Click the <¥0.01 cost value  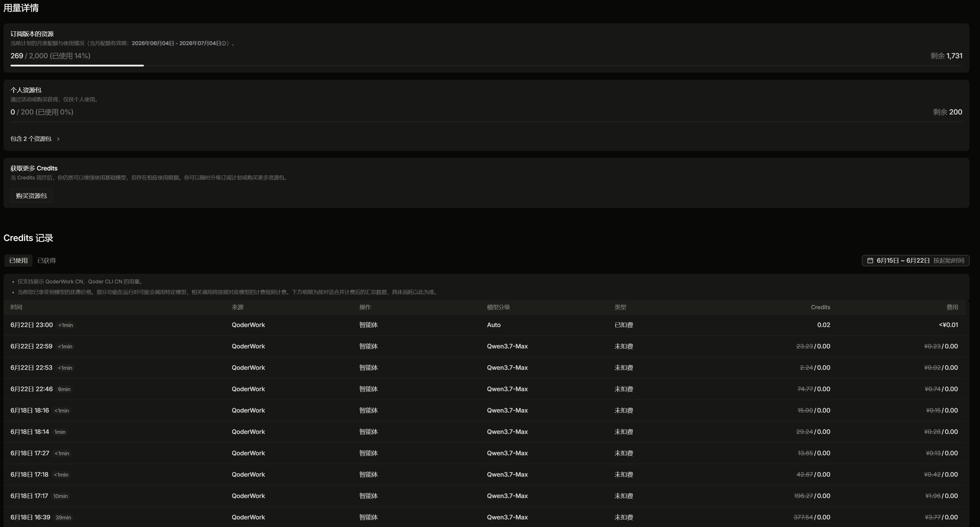tap(948, 325)
